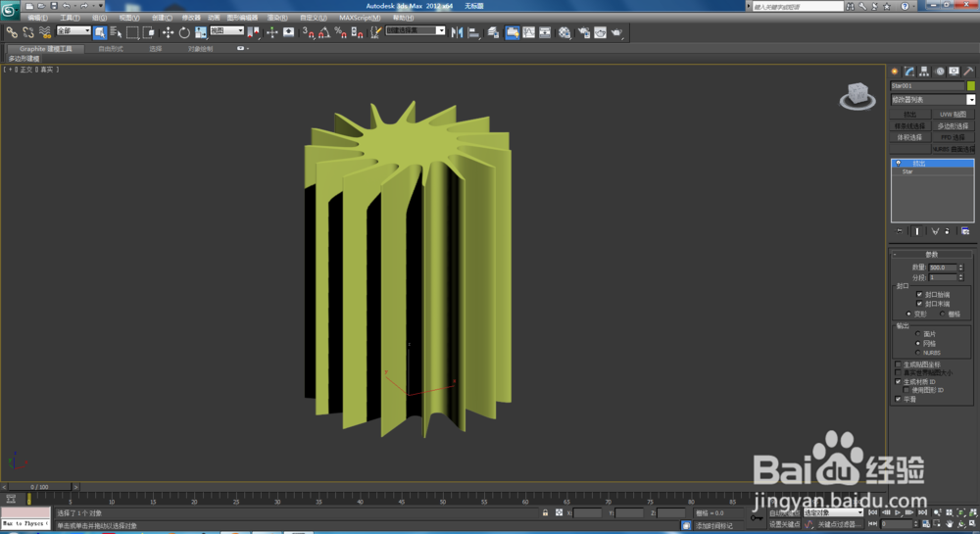Image resolution: width=980 pixels, height=534 pixels.
Task: Open the 修改器 menu
Action: (x=190, y=18)
